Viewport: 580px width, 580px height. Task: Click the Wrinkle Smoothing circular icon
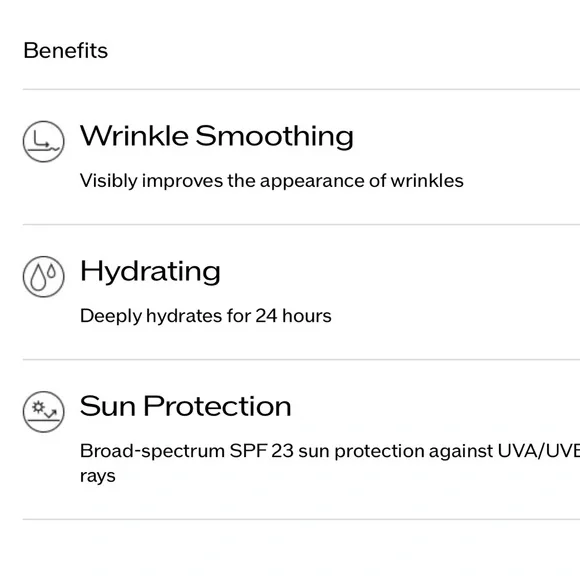(x=44, y=141)
